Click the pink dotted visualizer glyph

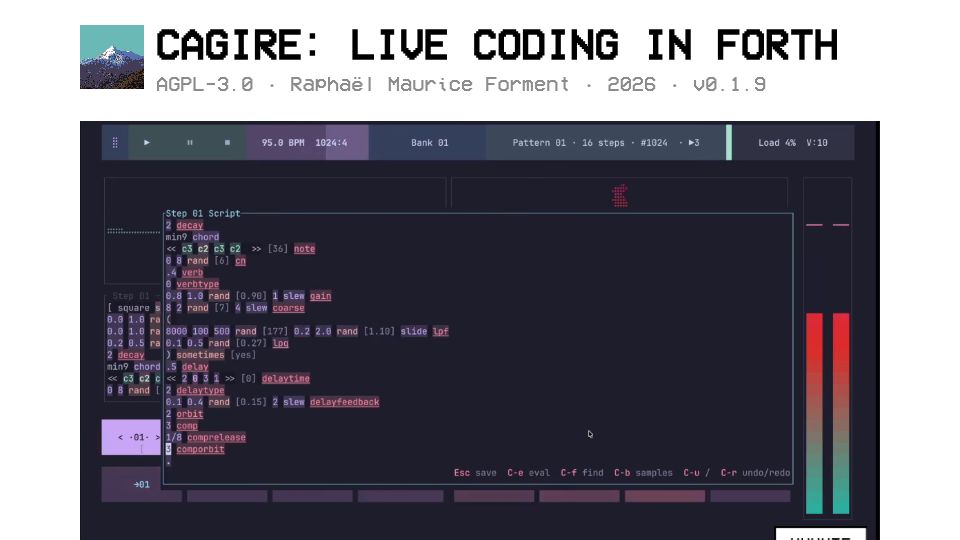coord(620,196)
